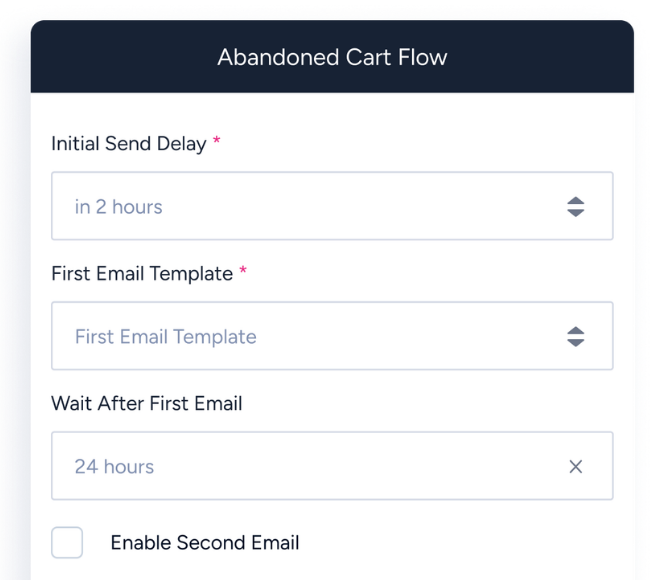Click the up arrow in the First Email Template field
654x581 pixels.
coord(576,331)
